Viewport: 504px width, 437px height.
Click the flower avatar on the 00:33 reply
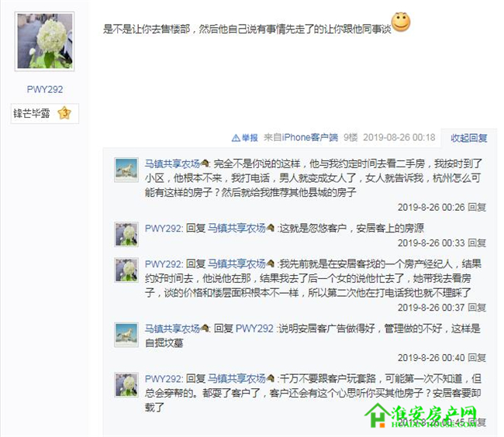pyautogui.click(x=126, y=234)
